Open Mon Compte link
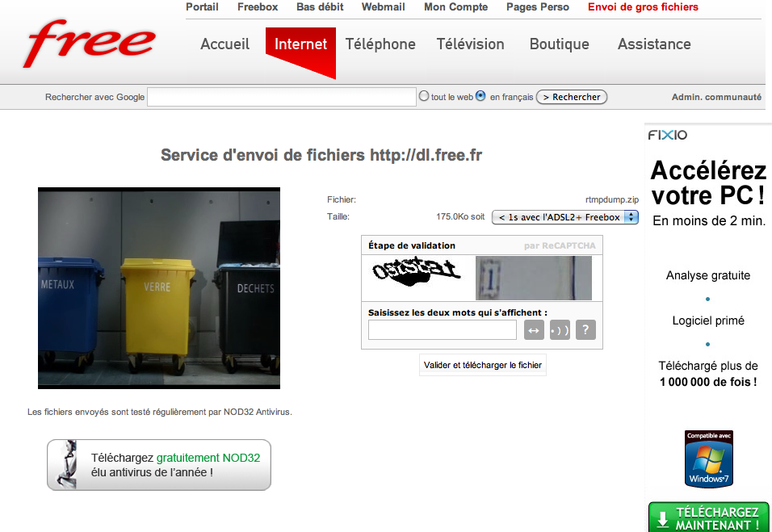This screenshot has width=772, height=532. pos(456,7)
